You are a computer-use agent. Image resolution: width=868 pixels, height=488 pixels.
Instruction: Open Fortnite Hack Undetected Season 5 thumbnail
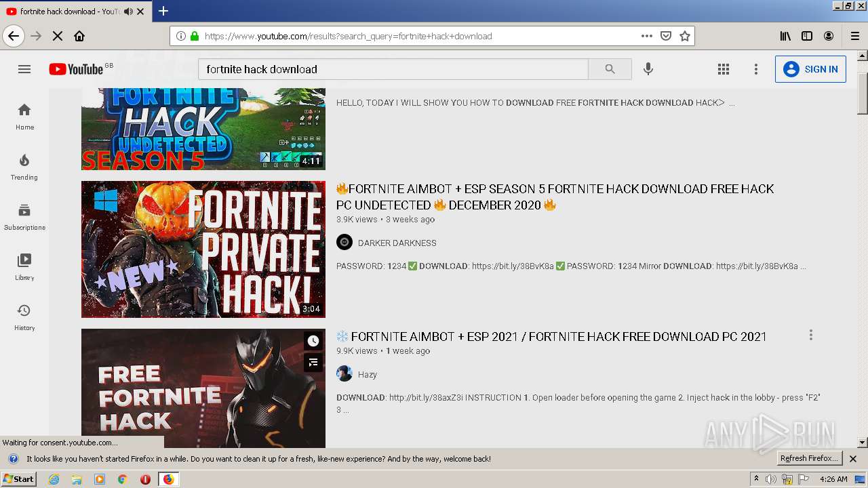203,129
